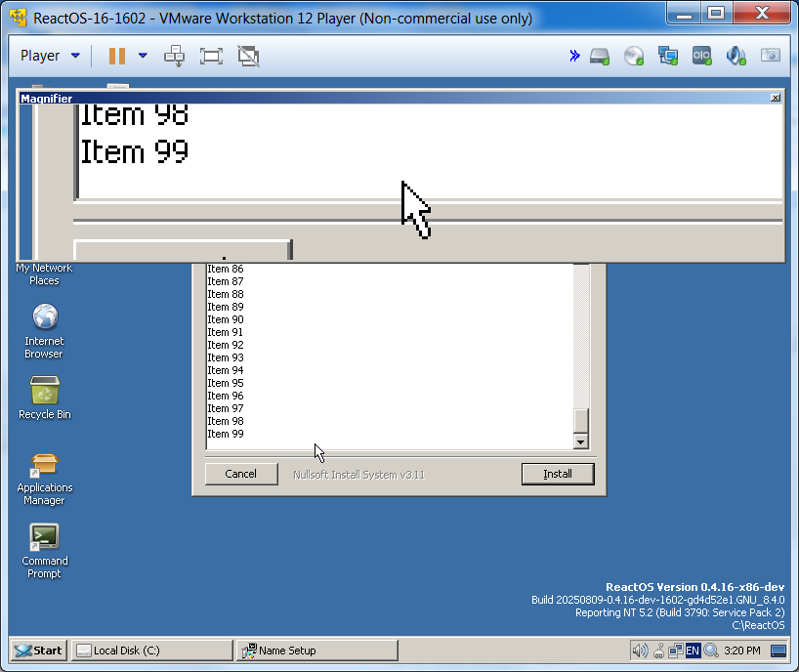Click the network adapter device icon

[x=668, y=56]
